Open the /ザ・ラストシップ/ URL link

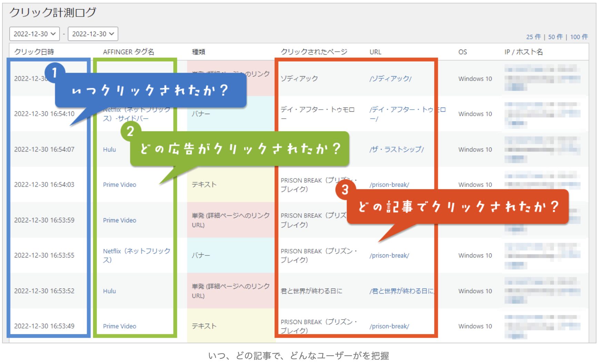click(397, 149)
